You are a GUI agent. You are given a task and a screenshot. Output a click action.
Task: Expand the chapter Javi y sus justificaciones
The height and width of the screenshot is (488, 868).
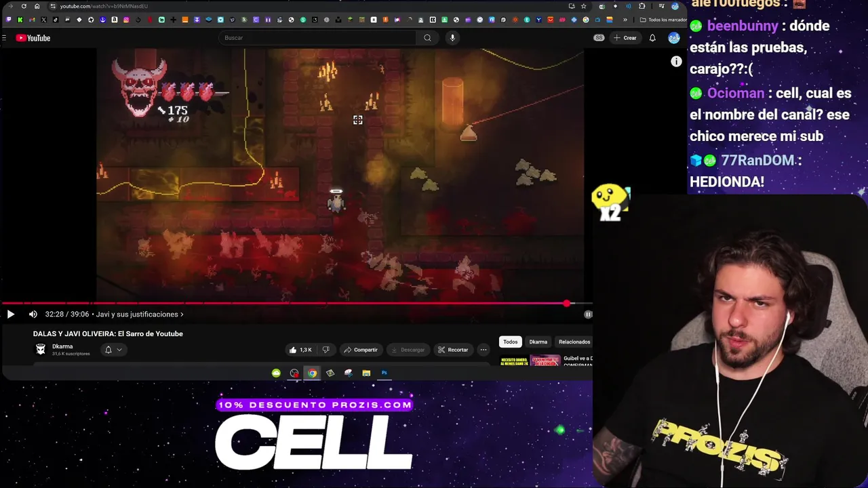(140, 314)
